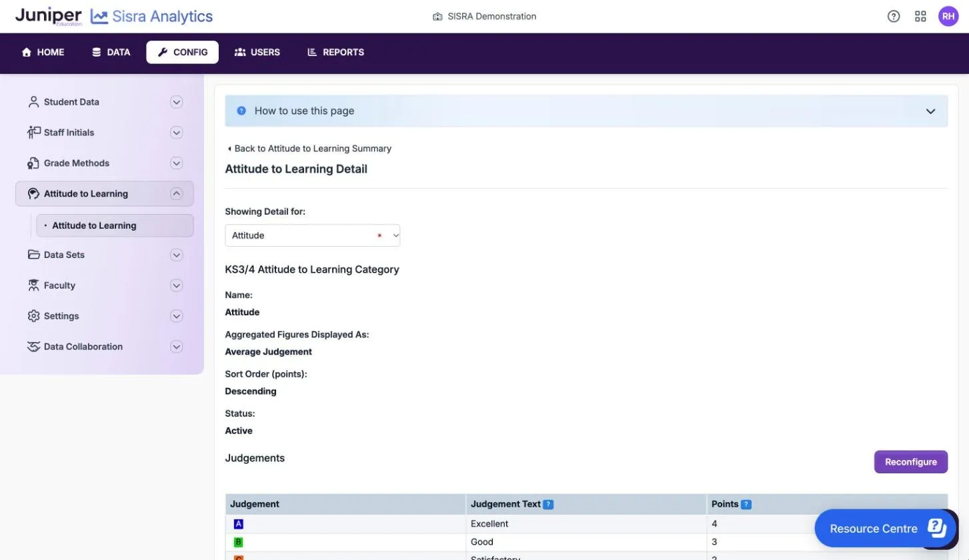
Task: Expand the Data Collaboration section chevron
Action: click(176, 347)
